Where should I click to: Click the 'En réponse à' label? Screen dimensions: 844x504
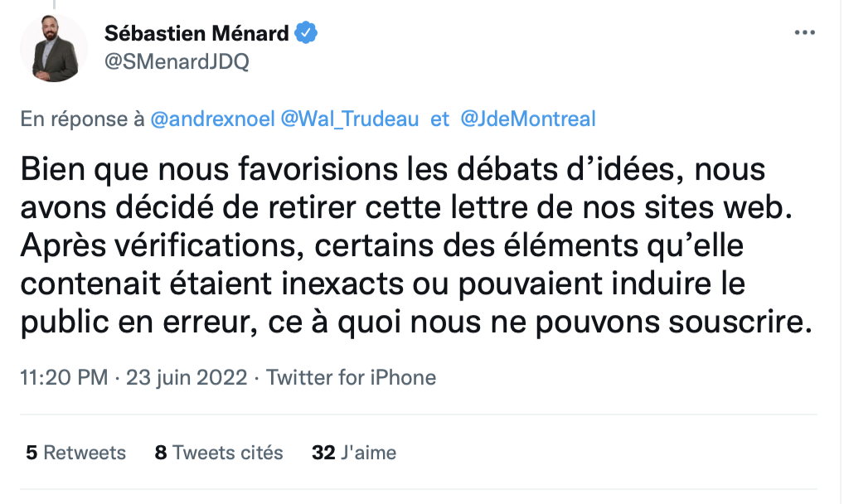pos(82,119)
